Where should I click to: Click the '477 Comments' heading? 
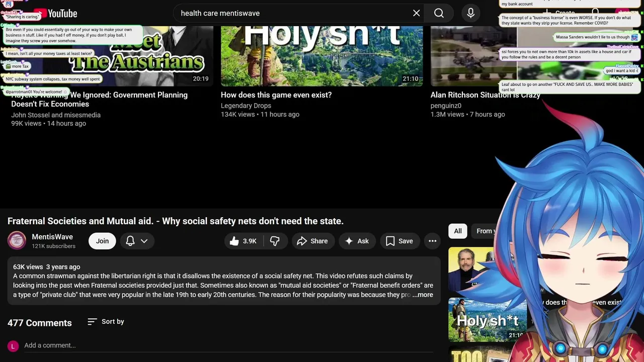(40, 323)
